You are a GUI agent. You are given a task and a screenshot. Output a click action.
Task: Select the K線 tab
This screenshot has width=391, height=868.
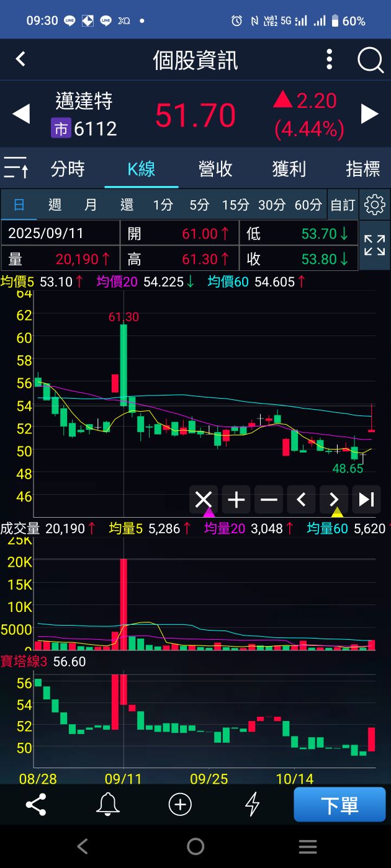point(142,169)
